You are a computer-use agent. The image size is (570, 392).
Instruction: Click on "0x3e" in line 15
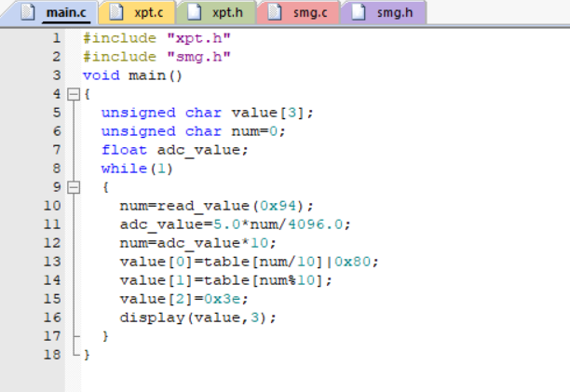pyautogui.click(x=222, y=300)
